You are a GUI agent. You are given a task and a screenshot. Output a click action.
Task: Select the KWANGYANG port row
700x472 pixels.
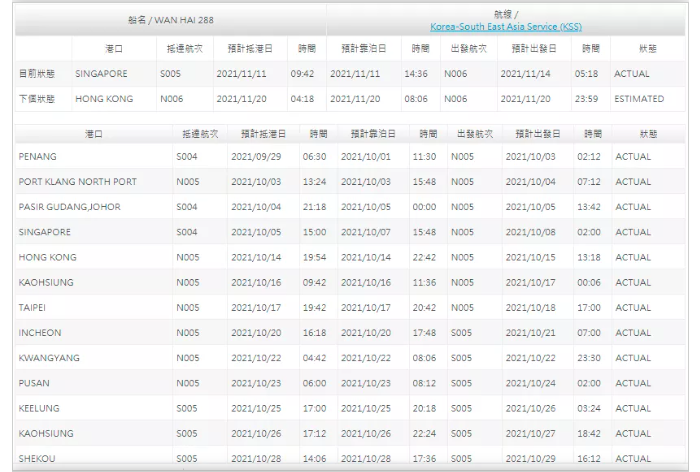(x=47, y=357)
